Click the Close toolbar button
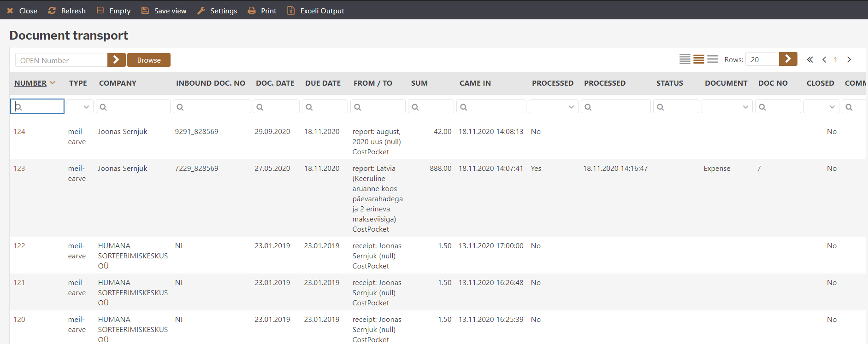 pos(22,11)
